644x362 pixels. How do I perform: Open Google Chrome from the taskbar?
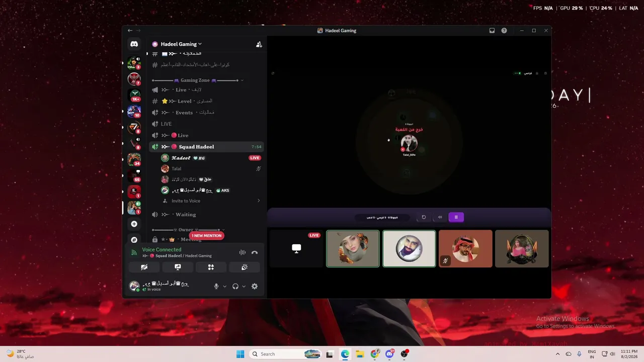point(375,354)
